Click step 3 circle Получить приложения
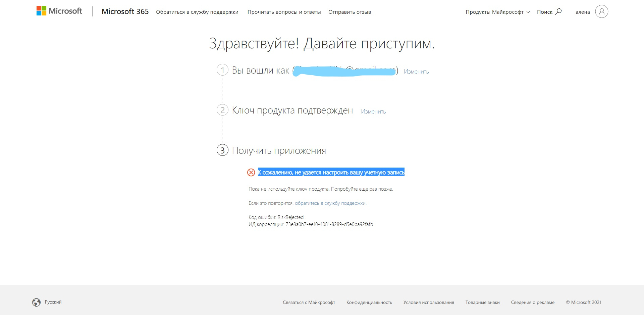The height and width of the screenshot is (315, 644). pyautogui.click(x=222, y=150)
